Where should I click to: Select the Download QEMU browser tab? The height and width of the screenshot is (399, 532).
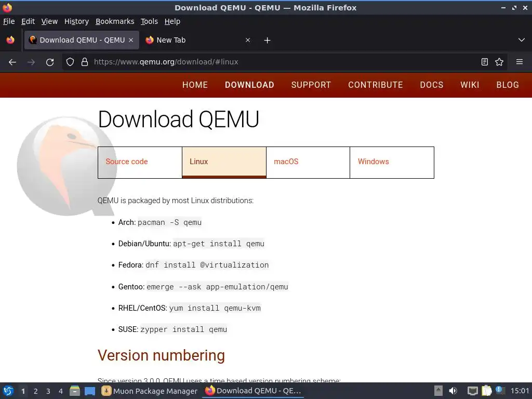tap(82, 40)
